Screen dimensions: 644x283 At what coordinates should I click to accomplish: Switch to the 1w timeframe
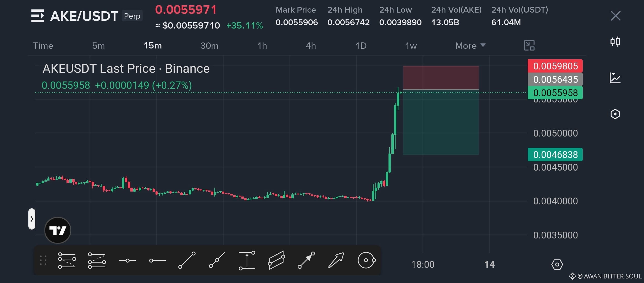tap(411, 46)
